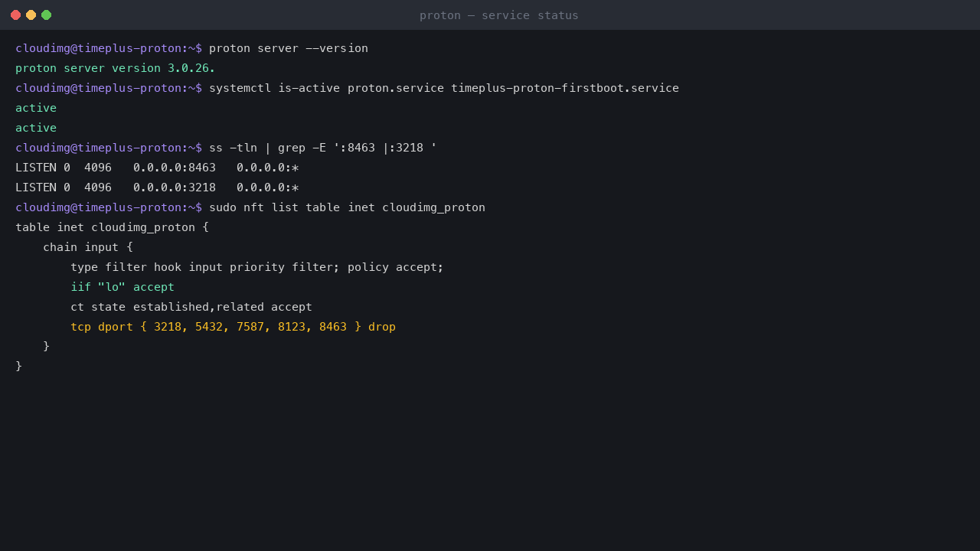The image size is (980, 551).
Task: Click the 'proton server version 3.0.26.' output
Action: point(116,68)
